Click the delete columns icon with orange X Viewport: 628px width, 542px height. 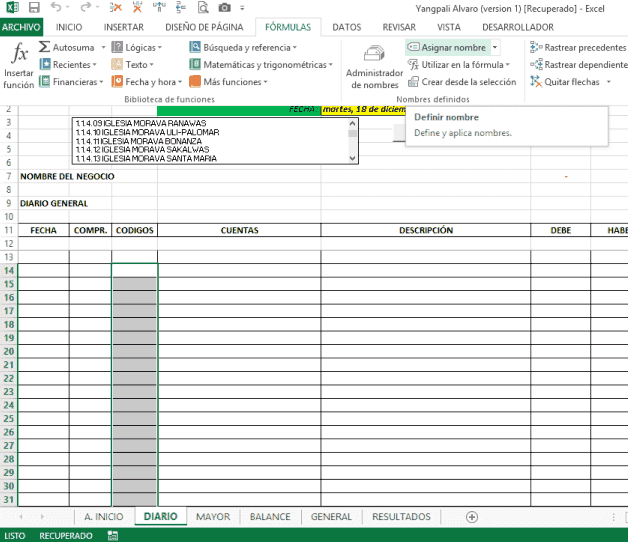(137, 7)
